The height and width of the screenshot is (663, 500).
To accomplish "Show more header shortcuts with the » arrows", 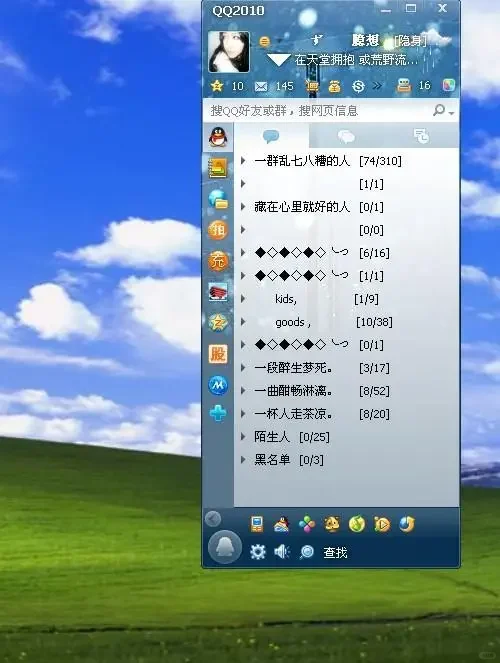I will coord(377,86).
